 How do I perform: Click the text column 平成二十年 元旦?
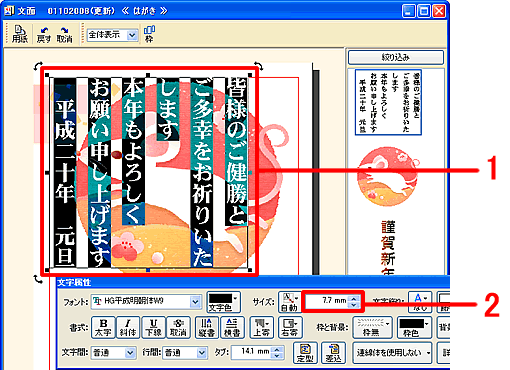(x=65, y=172)
